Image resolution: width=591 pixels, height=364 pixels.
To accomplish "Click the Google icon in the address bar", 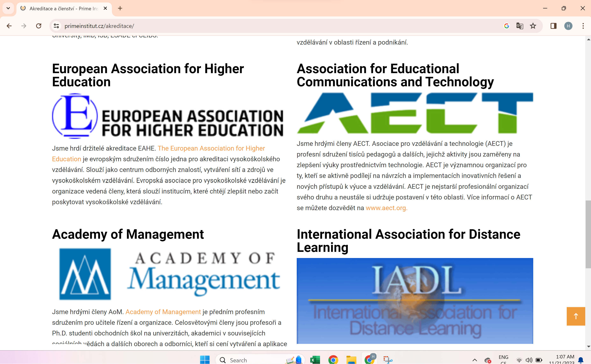I will coord(506,26).
